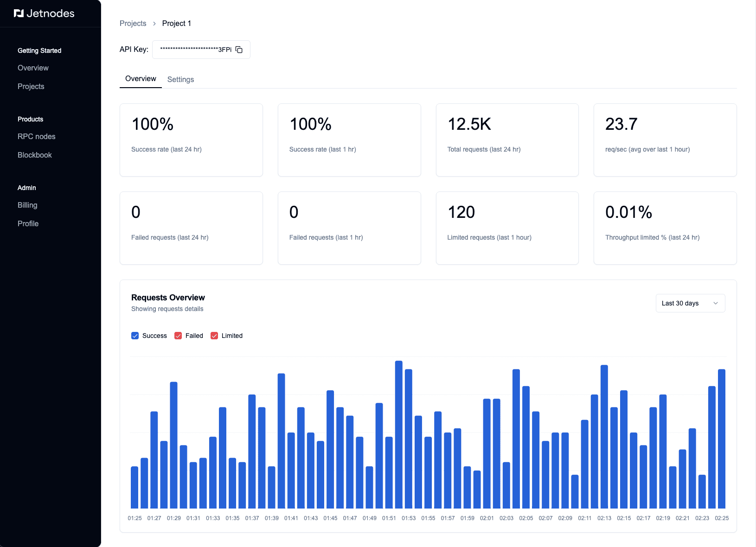Image resolution: width=756 pixels, height=547 pixels.
Task: Click the Jetnodes logo icon
Action: 19,13
